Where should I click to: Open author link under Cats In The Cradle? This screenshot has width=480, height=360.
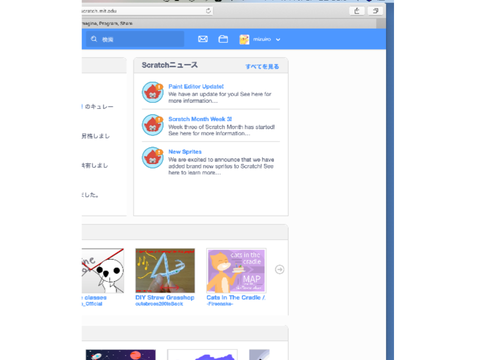tap(219, 304)
